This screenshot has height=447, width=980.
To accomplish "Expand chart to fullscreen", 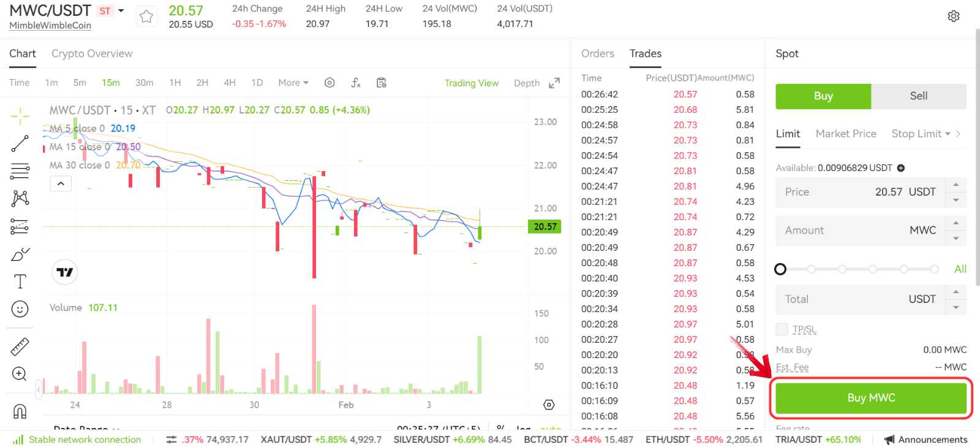I will click(554, 83).
